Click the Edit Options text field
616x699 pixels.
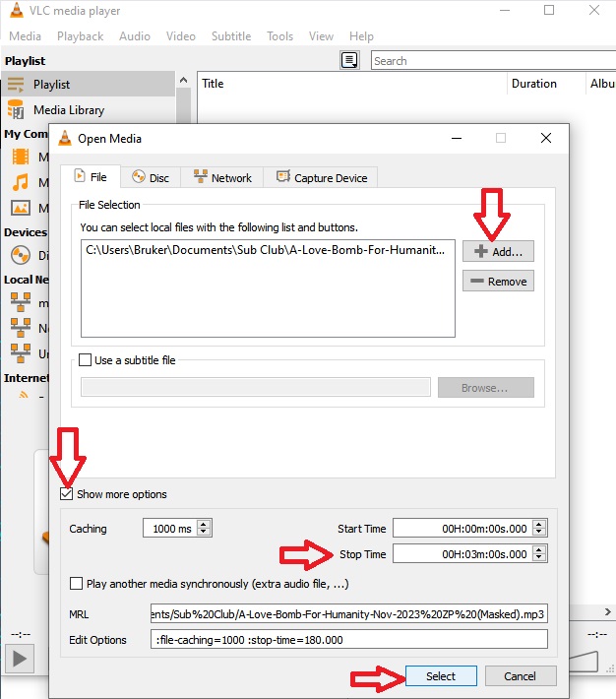click(x=349, y=639)
